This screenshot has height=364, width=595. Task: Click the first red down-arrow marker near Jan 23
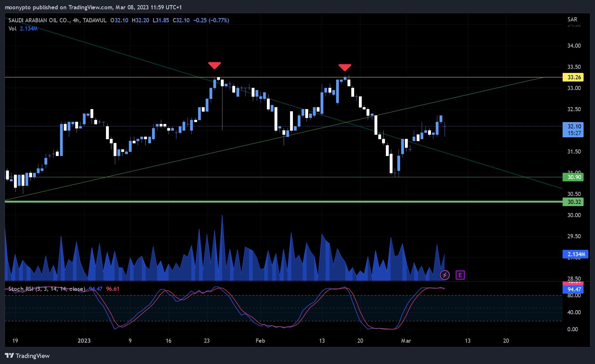pos(215,65)
